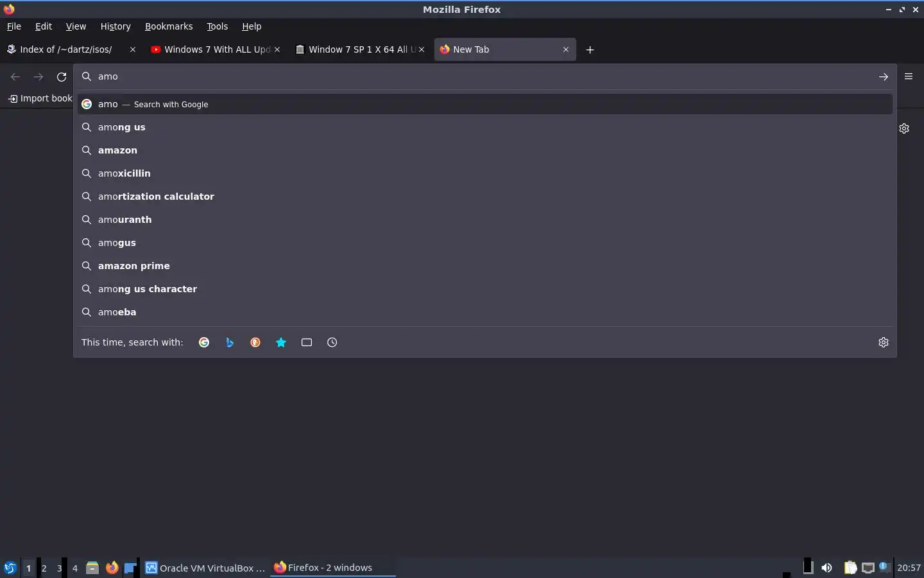Open new tab page personalize gear icon
The height and width of the screenshot is (578, 924).
(x=904, y=128)
